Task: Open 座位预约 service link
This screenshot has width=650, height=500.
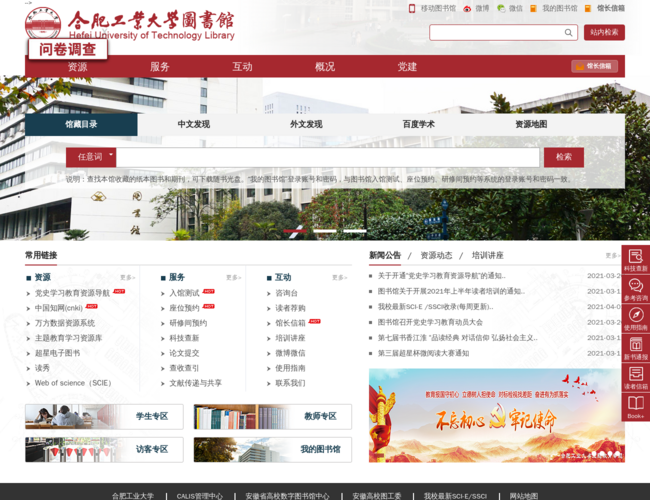Action: (x=184, y=308)
